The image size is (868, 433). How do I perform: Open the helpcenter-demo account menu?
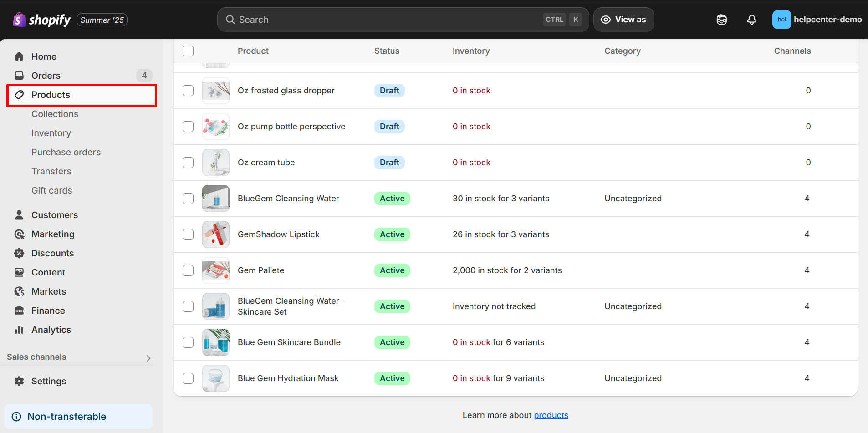817,20
